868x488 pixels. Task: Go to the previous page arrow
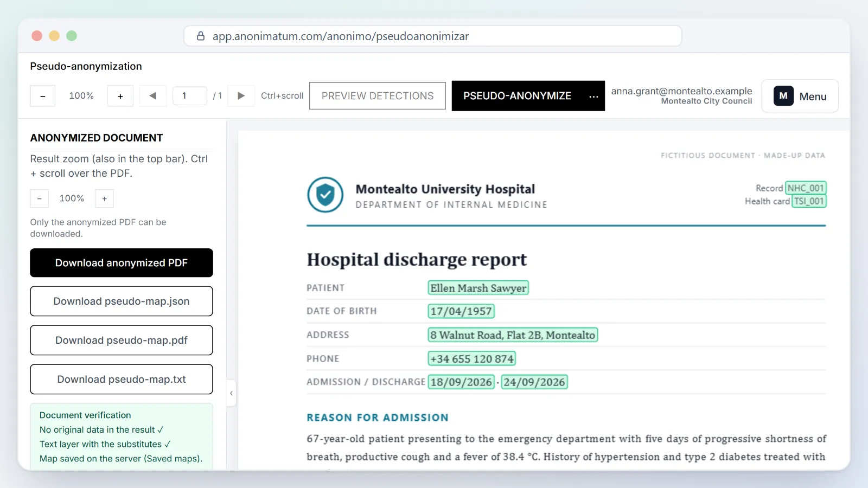[153, 96]
